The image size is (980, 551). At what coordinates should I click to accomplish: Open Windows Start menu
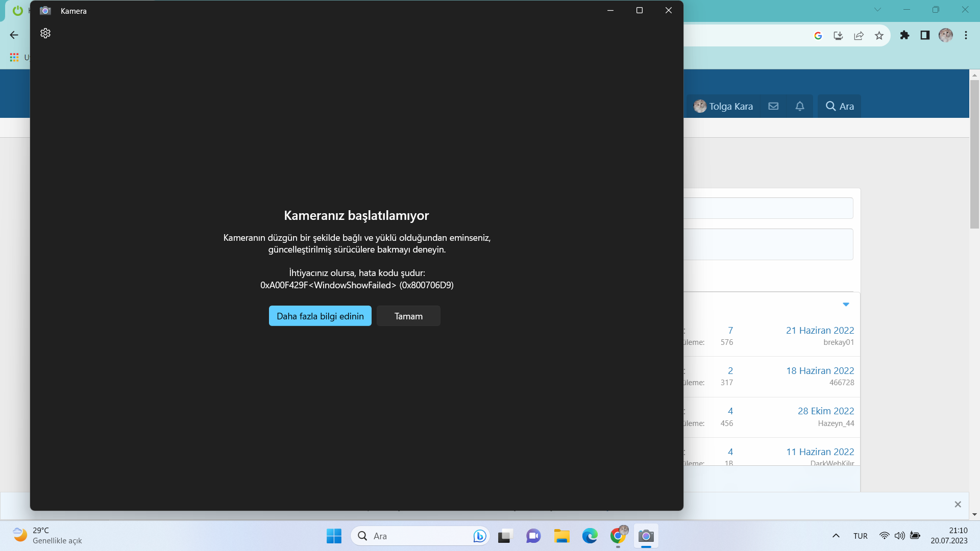point(334,536)
